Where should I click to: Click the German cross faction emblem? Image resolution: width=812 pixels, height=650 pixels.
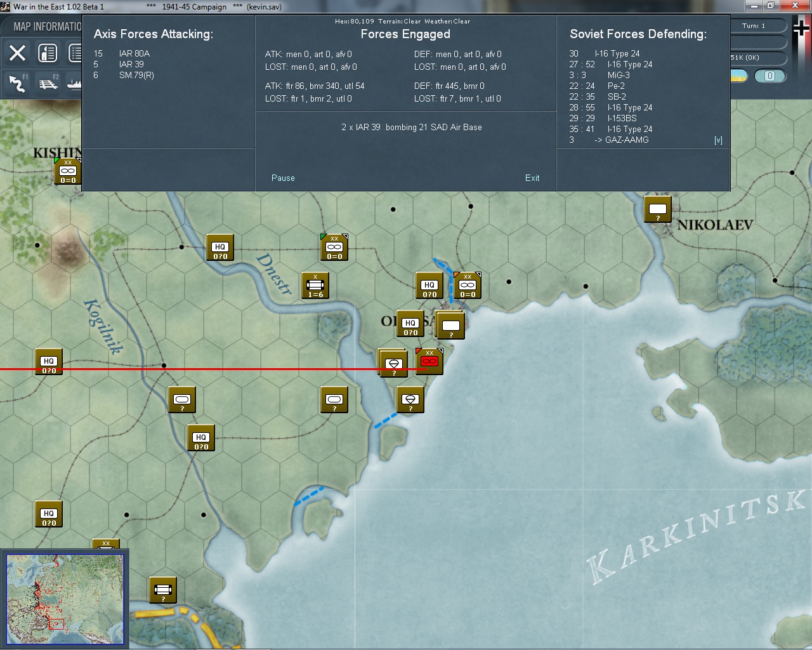coord(801,29)
